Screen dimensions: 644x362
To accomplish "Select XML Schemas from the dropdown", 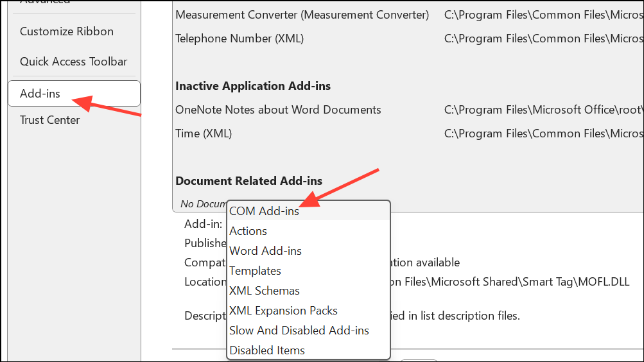I will pyautogui.click(x=264, y=291).
